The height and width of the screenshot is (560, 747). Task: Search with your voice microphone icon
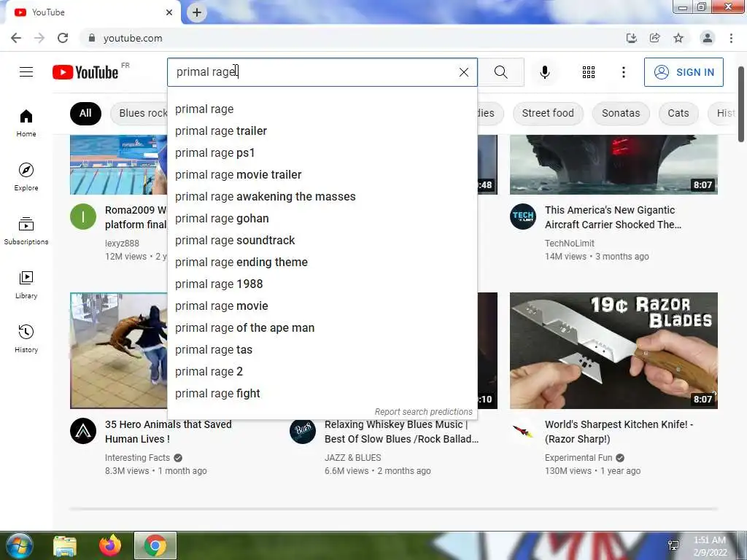click(545, 72)
